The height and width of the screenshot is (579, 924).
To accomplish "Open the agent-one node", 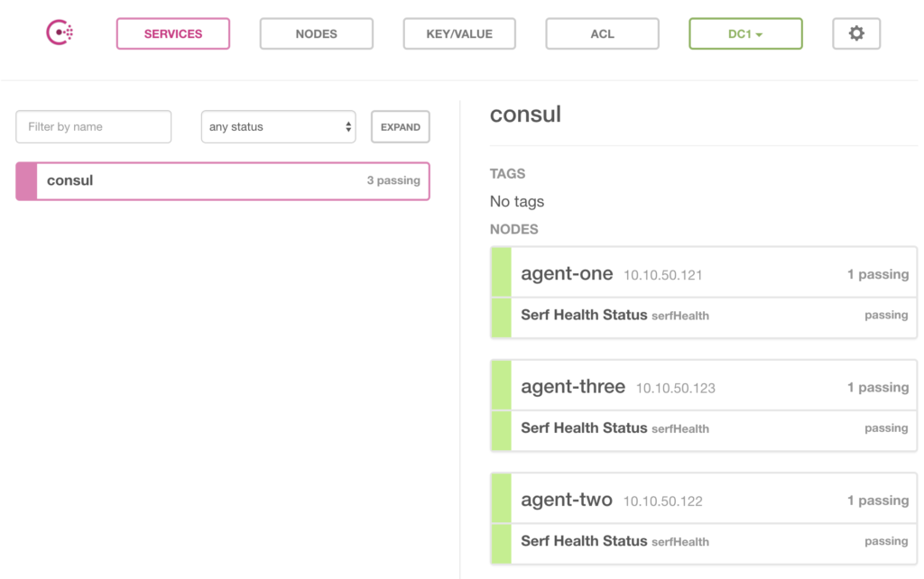I will coord(567,274).
